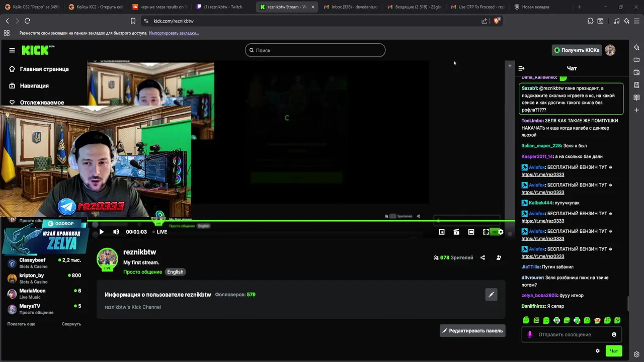This screenshot has height=362, width=644.
Task: Collapse the chat panel arrow icon
Action: 521,68
